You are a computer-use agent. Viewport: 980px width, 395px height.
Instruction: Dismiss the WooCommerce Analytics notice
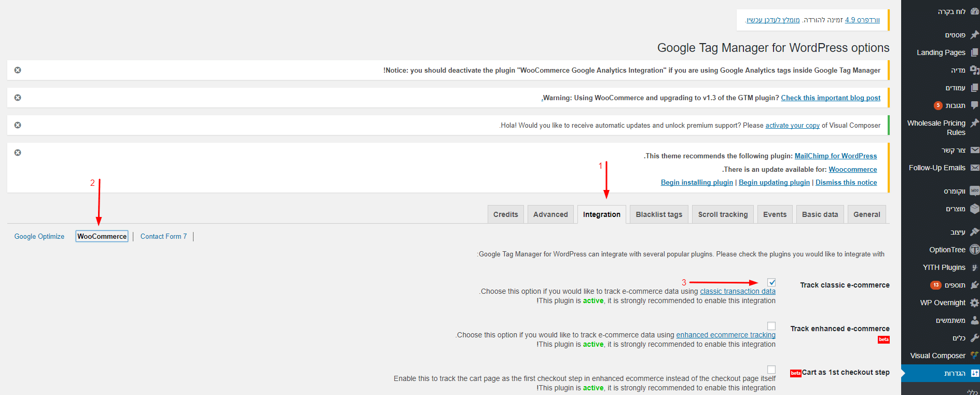(x=18, y=70)
